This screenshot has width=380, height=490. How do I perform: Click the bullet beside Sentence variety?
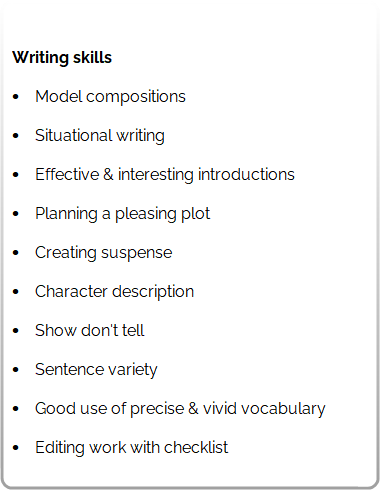click(x=16, y=370)
